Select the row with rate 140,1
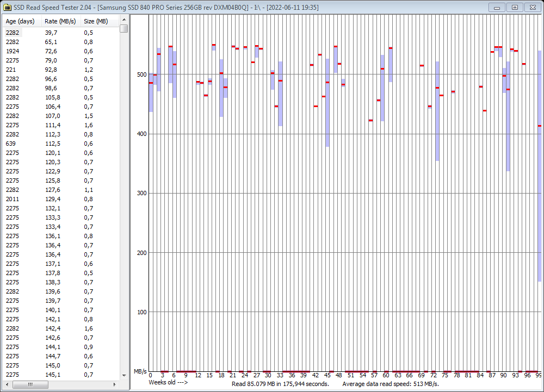Screen dimensions: 544x392 point(61,310)
